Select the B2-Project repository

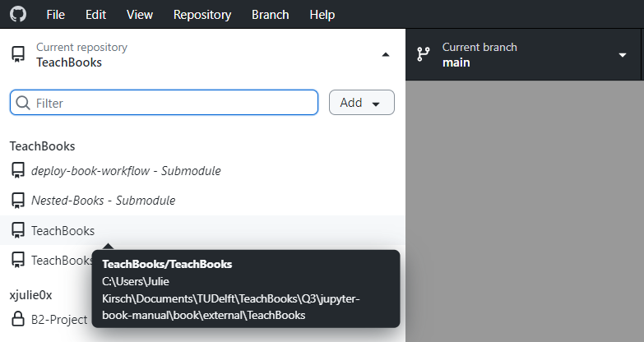coord(59,319)
